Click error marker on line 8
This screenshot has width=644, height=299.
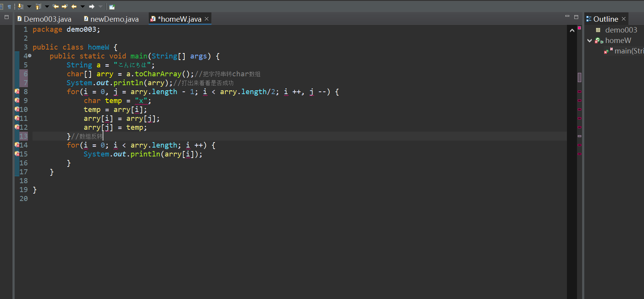pyautogui.click(x=17, y=91)
